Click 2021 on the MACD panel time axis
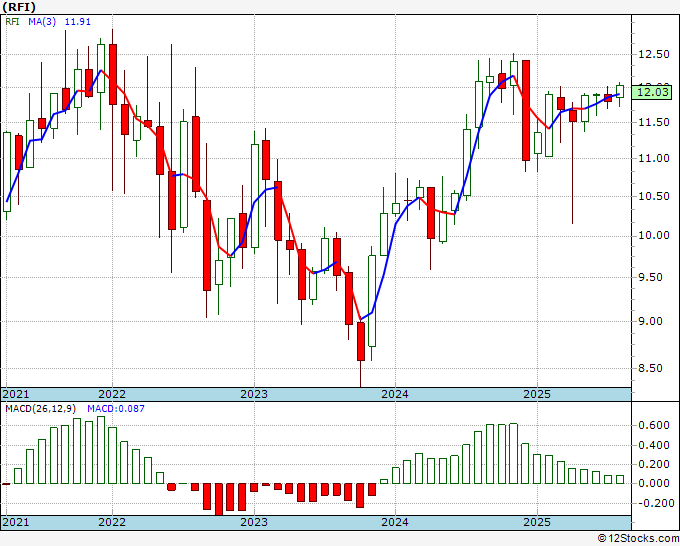This screenshot has height=546, width=680. click(x=16, y=522)
